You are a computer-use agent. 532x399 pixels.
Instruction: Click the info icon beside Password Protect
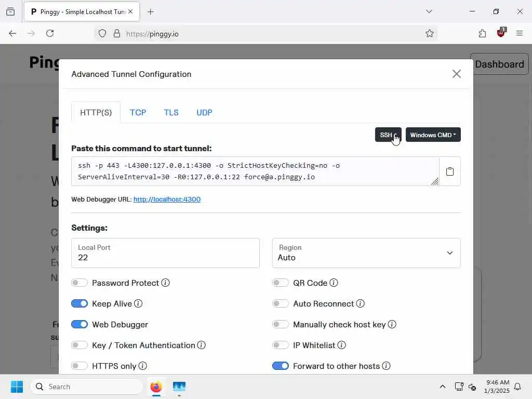(165, 283)
